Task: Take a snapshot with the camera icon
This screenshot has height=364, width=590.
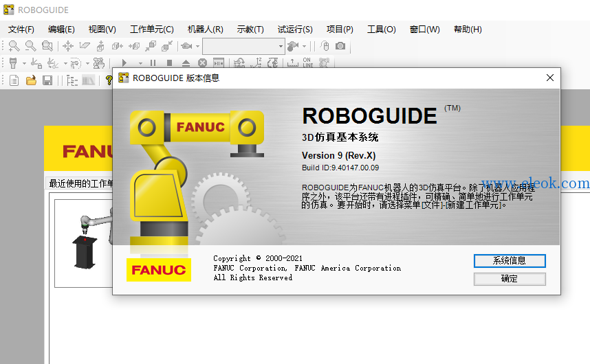Action: pyautogui.click(x=340, y=46)
